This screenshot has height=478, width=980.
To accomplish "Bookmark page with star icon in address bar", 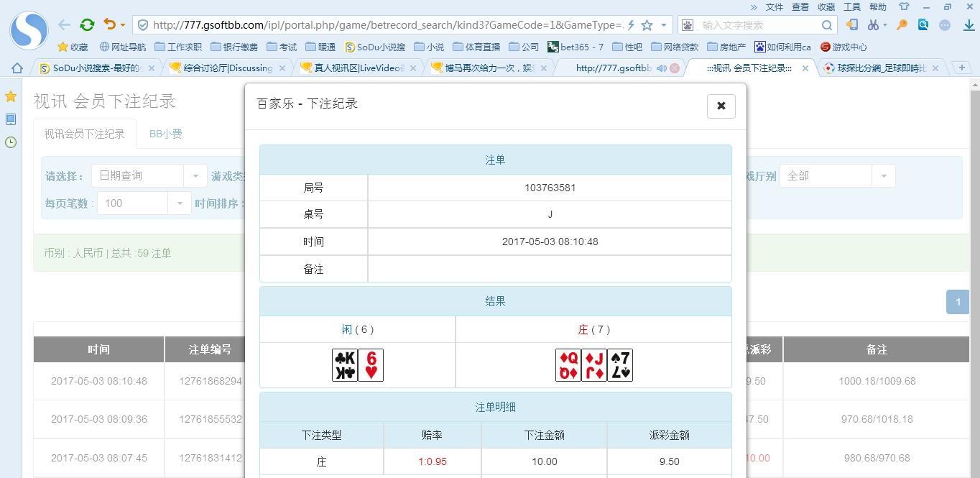I will click(x=647, y=25).
